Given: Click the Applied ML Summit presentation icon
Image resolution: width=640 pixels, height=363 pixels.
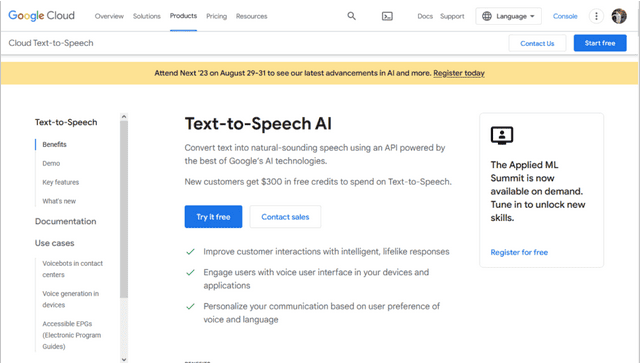Looking at the screenshot, I should [x=502, y=136].
